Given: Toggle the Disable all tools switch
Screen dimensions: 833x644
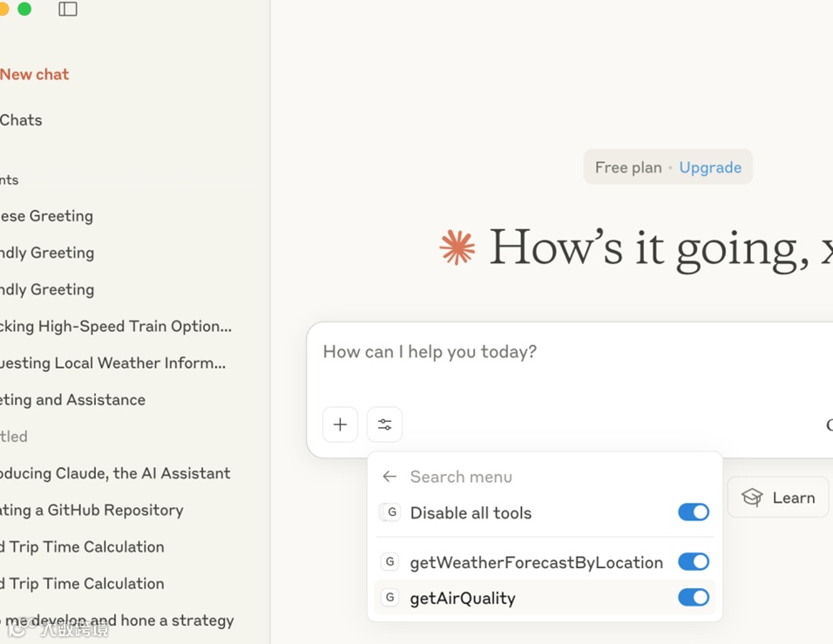Looking at the screenshot, I should (x=694, y=512).
